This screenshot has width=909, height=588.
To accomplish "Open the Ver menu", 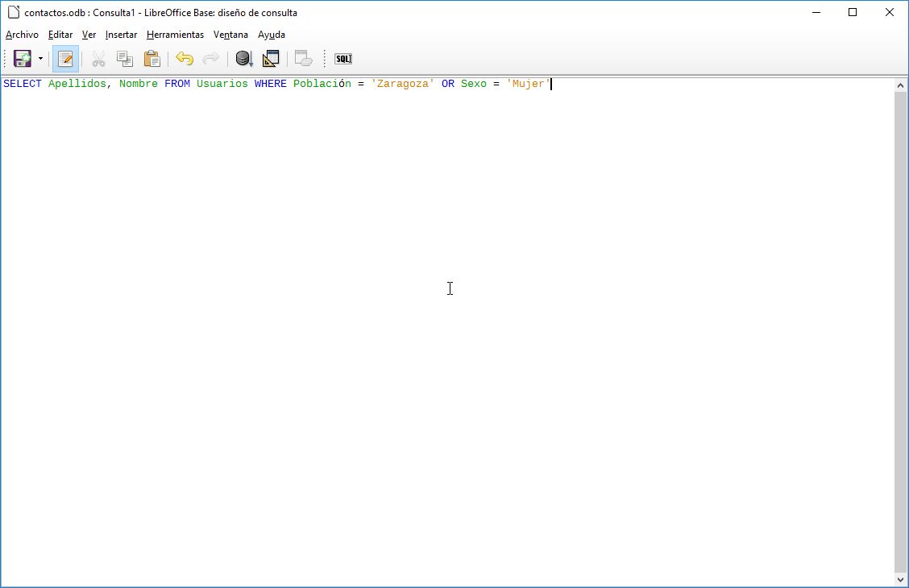I will [89, 35].
